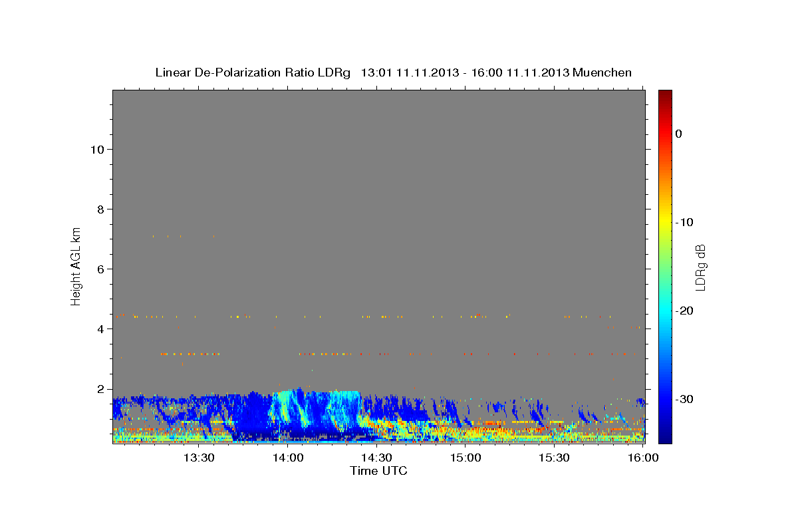
Task: Click the colorbar value label '-10'
Action: 684,222
